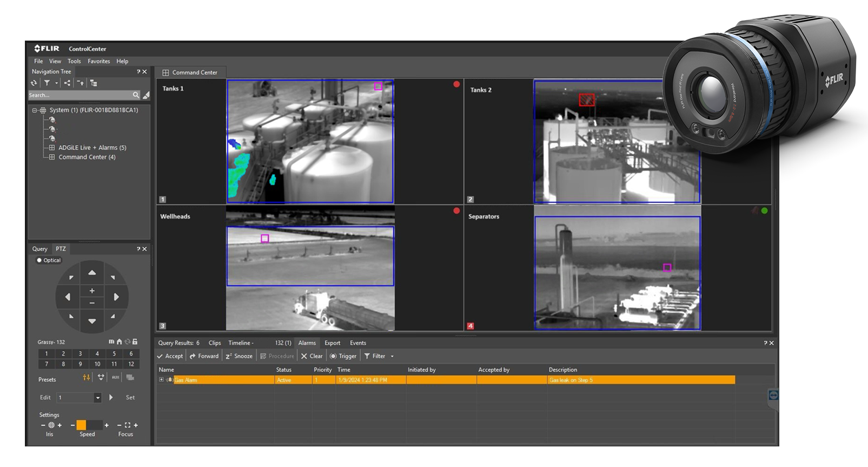Screen dimensions: 868x467
Task: Open the Export tab
Action: click(x=333, y=343)
